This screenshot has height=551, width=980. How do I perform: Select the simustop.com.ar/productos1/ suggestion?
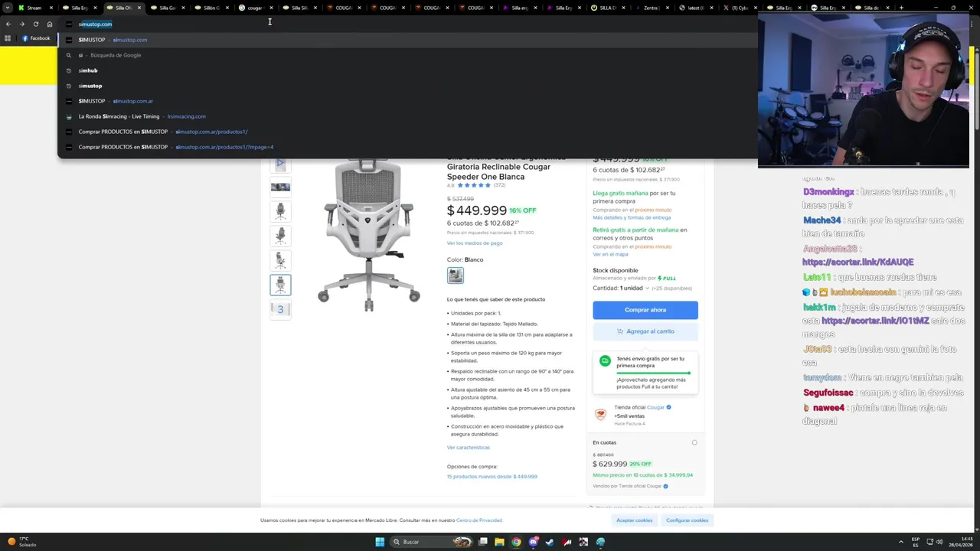pyautogui.click(x=407, y=132)
